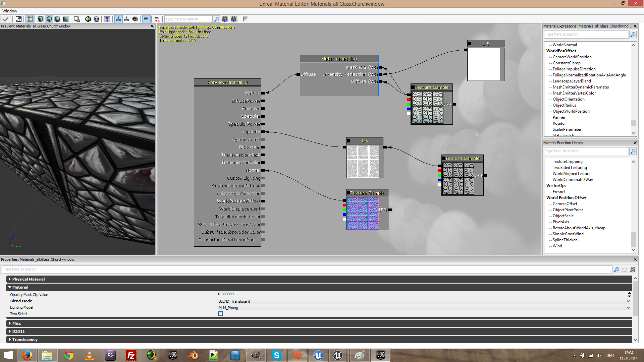Expand the Translucency section
The width and height of the screenshot is (644, 362).
[10, 340]
